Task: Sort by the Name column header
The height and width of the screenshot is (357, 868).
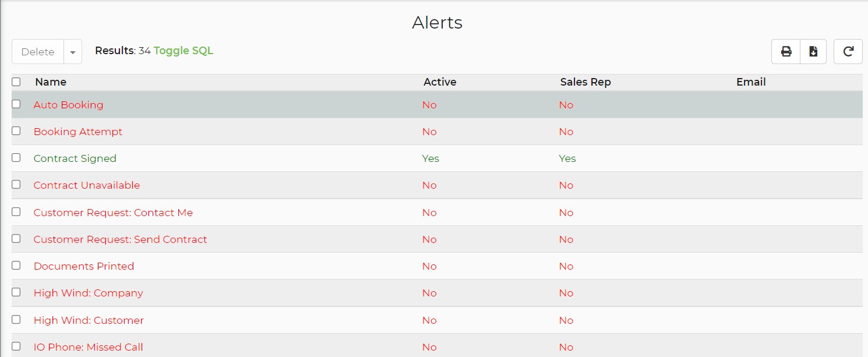Action: 51,82
